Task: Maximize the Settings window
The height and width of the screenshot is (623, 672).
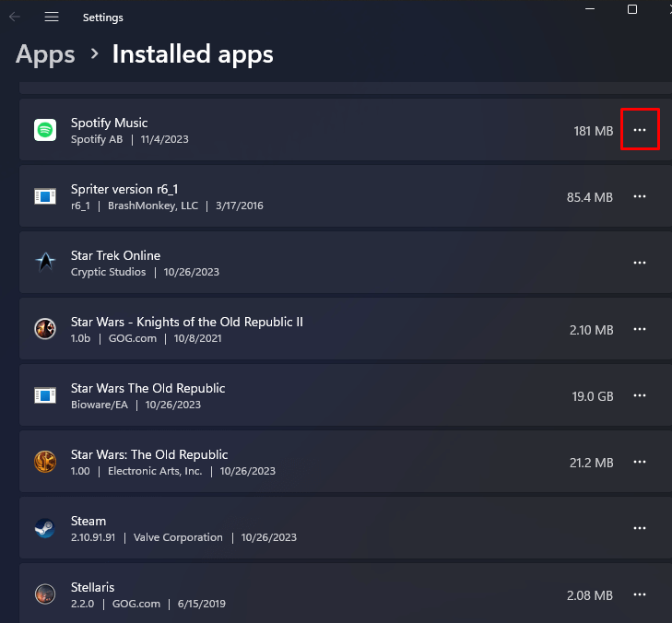Action: pos(632,9)
